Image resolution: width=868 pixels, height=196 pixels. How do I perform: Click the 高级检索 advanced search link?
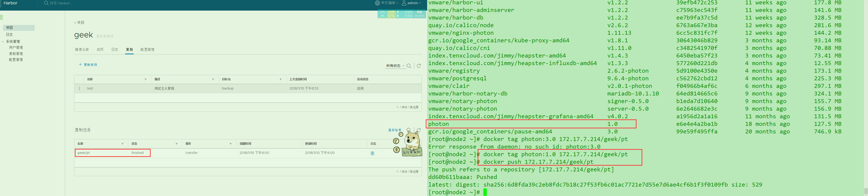tap(395, 130)
